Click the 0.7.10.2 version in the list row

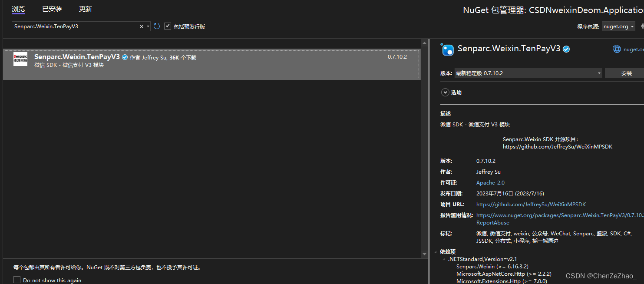point(397,57)
